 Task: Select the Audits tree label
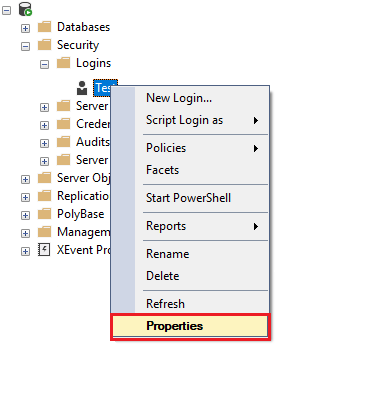93,142
